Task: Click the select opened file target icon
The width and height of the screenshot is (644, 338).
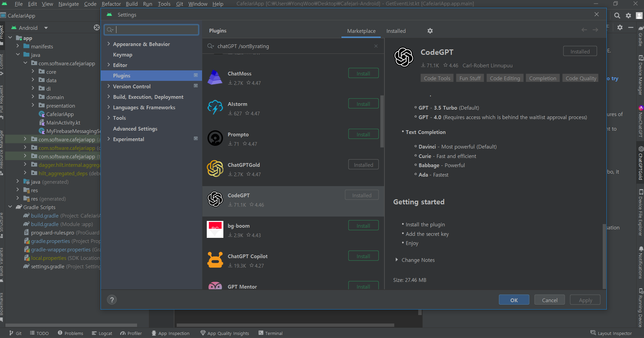Action: 97,28
